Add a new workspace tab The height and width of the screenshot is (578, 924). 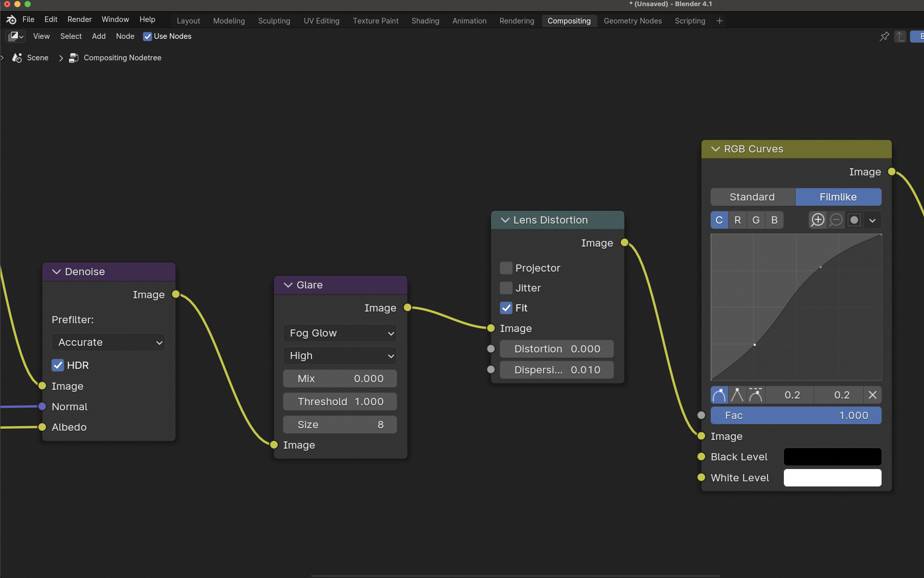[x=719, y=21]
